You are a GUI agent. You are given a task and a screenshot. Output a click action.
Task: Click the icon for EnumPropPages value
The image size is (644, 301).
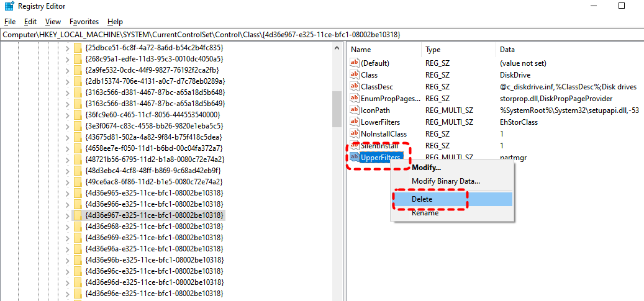point(355,98)
